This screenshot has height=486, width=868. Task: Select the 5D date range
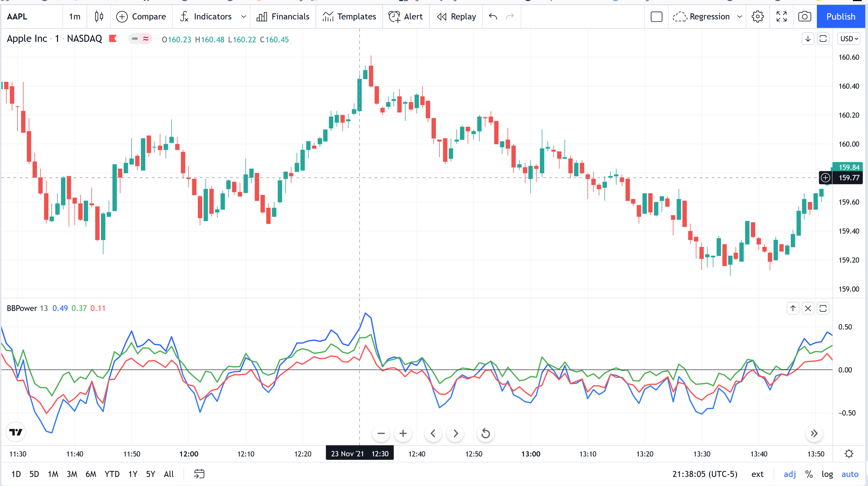click(34, 474)
